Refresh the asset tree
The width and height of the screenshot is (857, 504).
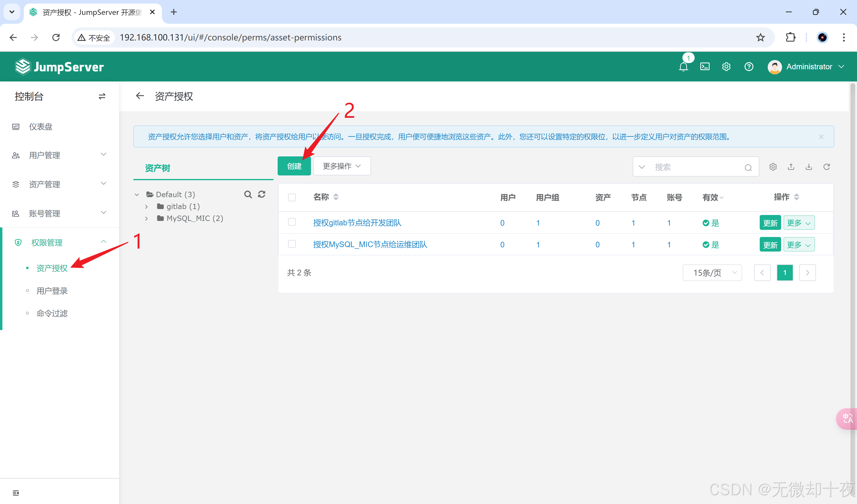click(x=262, y=194)
